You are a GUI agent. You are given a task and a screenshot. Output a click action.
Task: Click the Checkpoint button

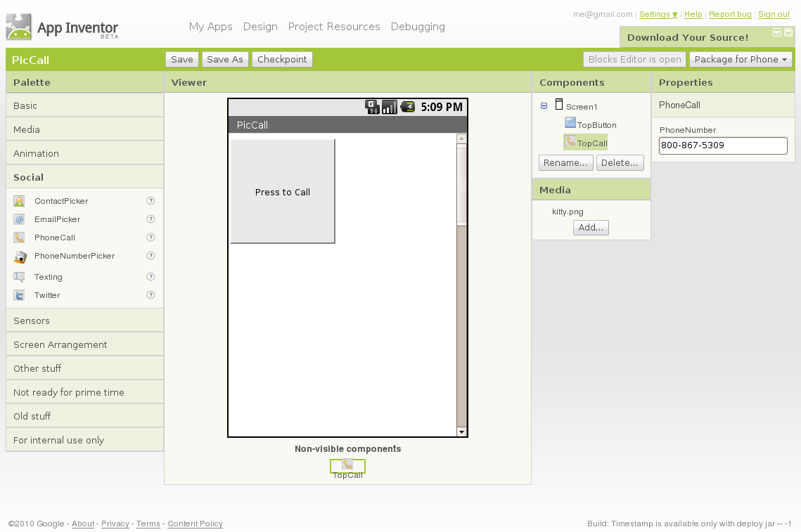282,60
